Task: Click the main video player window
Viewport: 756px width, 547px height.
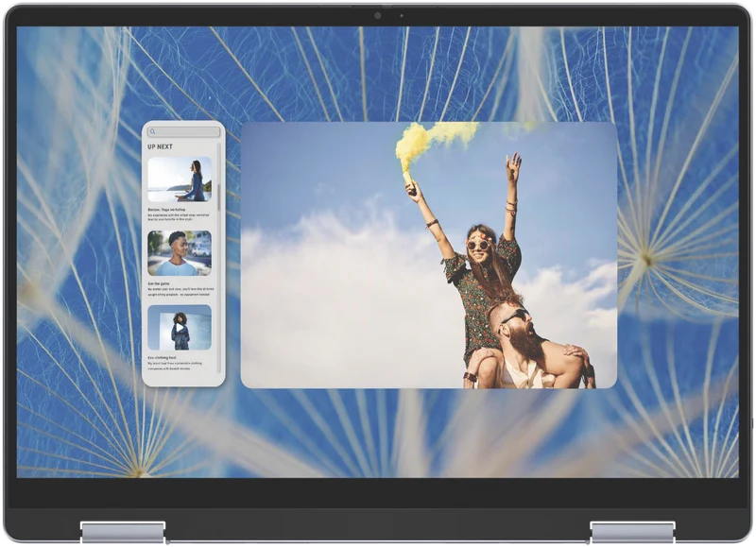Action: pyautogui.click(x=429, y=255)
